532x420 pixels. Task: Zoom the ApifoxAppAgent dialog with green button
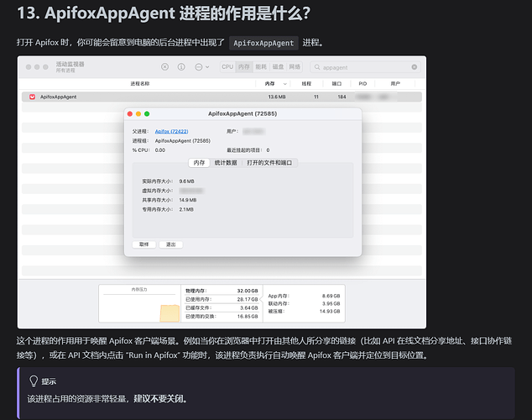coord(147,113)
